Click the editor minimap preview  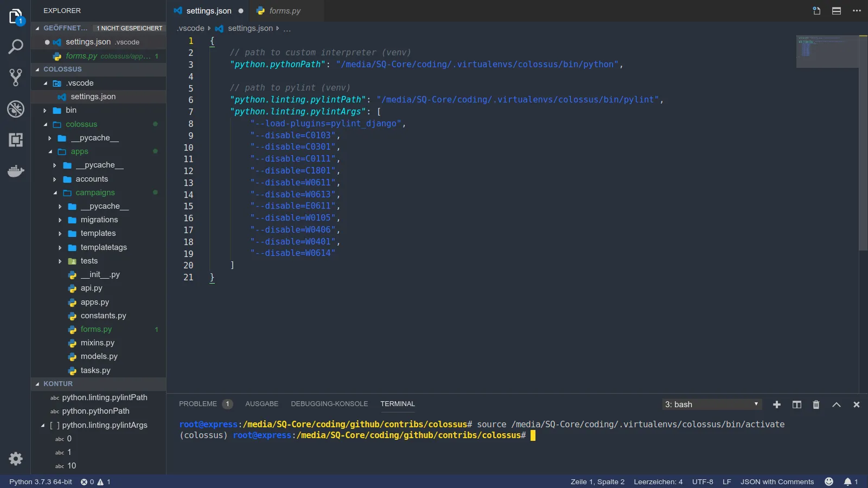tap(827, 52)
